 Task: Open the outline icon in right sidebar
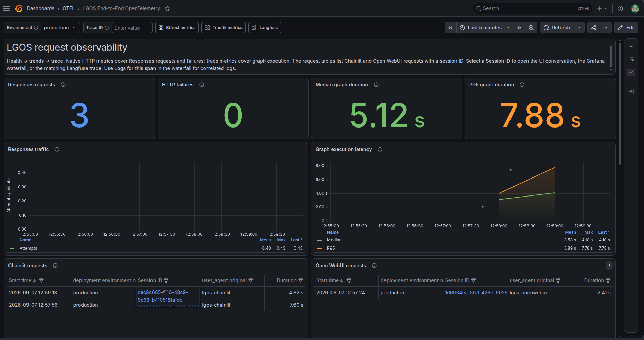click(631, 59)
